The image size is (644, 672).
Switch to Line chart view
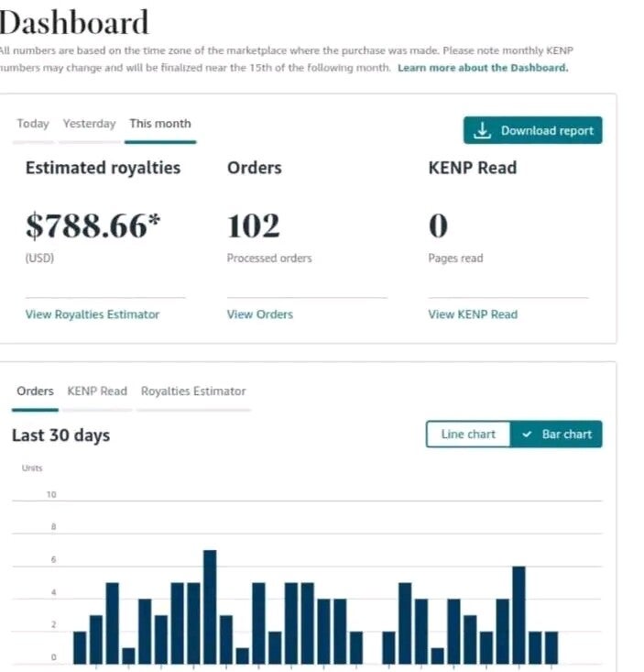[468, 435]
